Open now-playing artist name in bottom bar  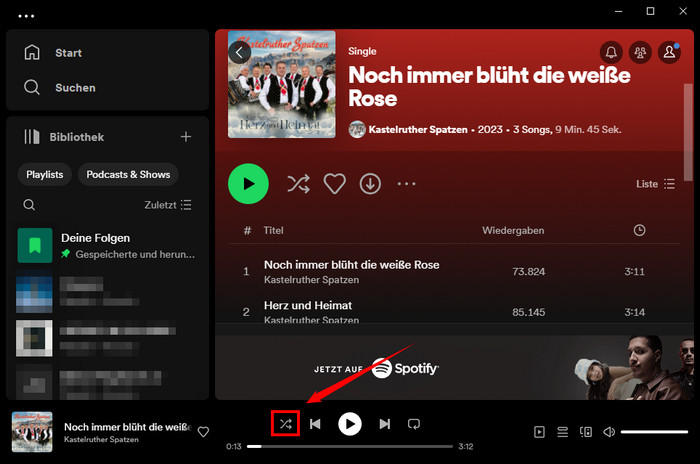click(101, 439)
